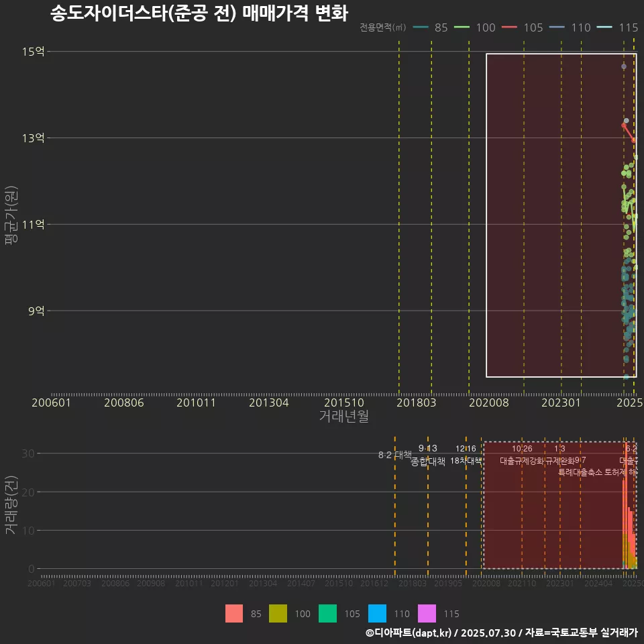Click 201905 tick on the volume chart axis
The width and height of the screenshot is (644, 644).
pos(447,583)
